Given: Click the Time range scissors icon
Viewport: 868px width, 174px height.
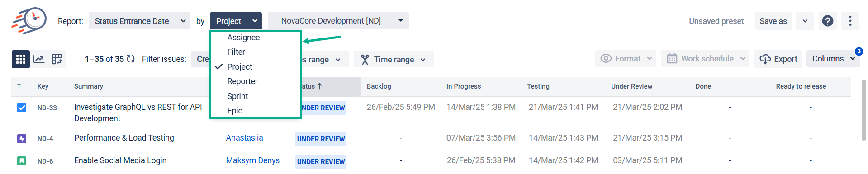Looking at the screenshot, I should coord(365,59).
